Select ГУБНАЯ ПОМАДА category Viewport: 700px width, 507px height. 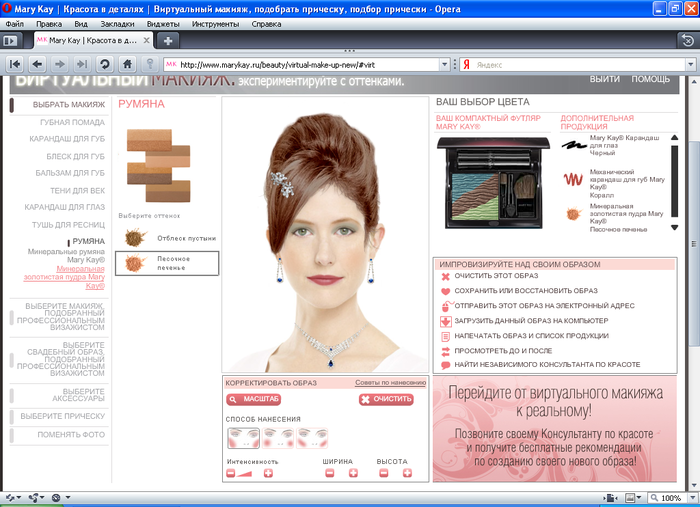click(x=72, y=122)
